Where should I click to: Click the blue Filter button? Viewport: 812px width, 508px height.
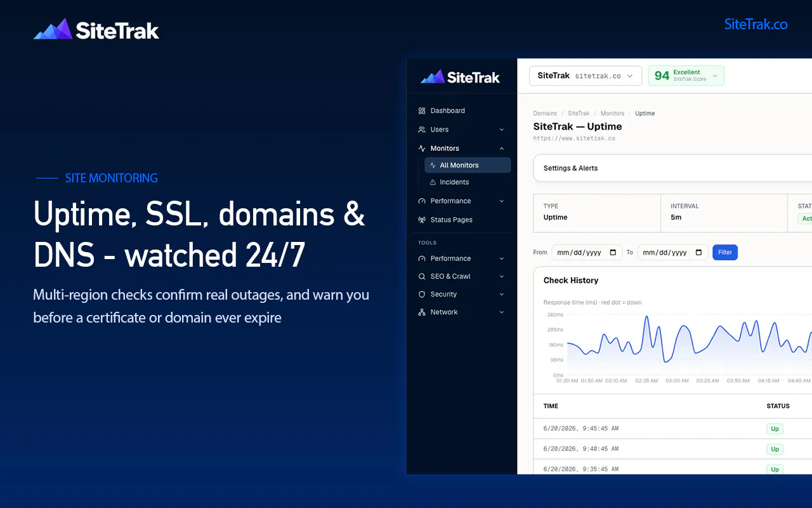(725, 253)
